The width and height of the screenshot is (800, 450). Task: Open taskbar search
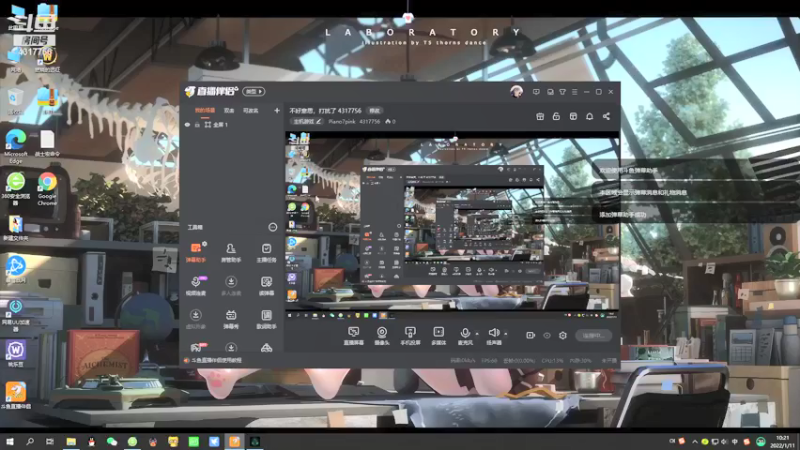tap(30, 441)
